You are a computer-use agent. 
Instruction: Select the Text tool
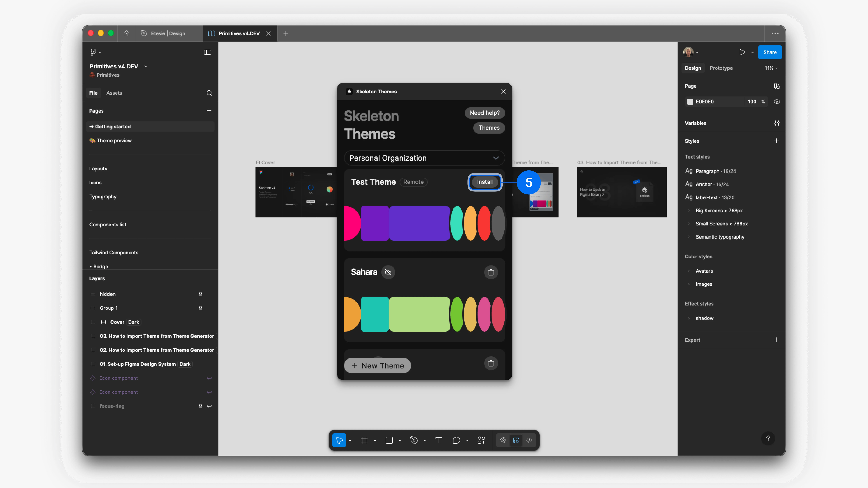coord(439,440)
